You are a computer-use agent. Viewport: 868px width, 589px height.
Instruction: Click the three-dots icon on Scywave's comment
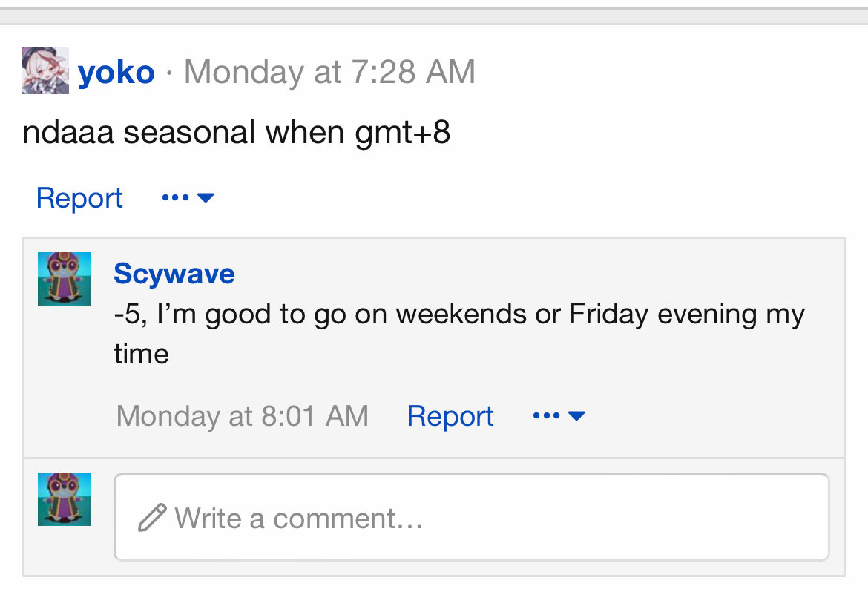pyautogui.click(x=546, y=416)
